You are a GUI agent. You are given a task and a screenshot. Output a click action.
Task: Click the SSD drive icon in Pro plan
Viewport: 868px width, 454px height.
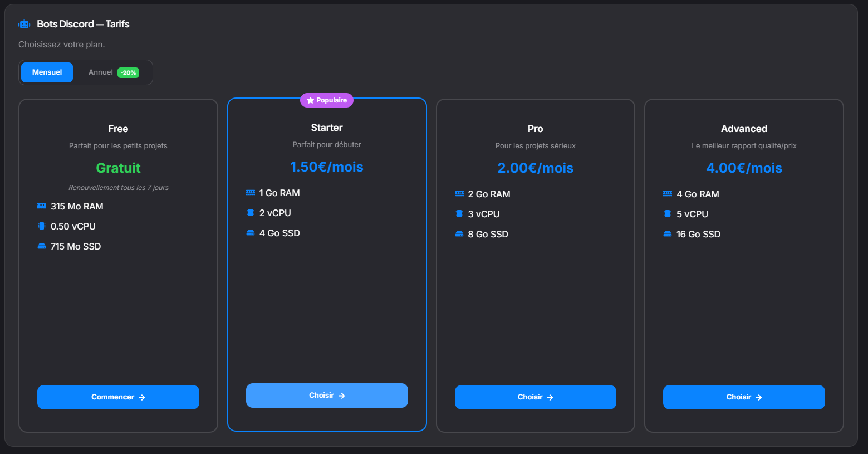(459, 234)
